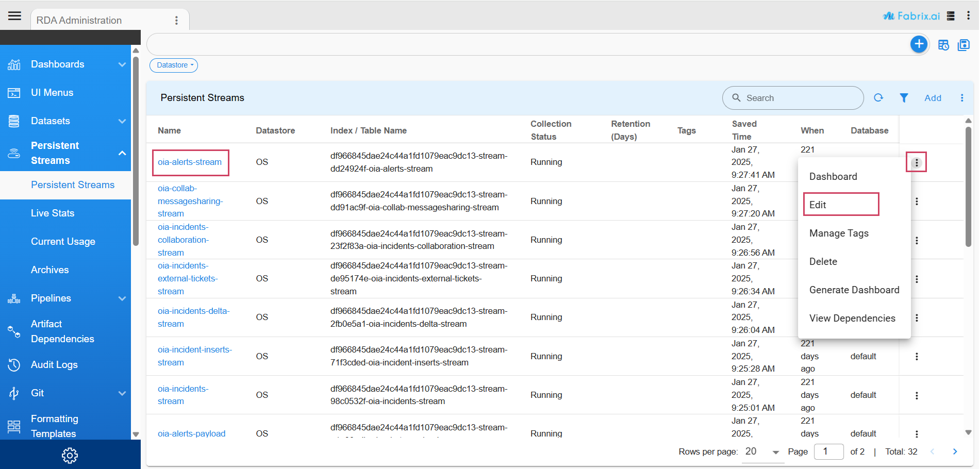
Task: Open kebab menu for oia-incidents-stream row
Action: coord(916,395)
